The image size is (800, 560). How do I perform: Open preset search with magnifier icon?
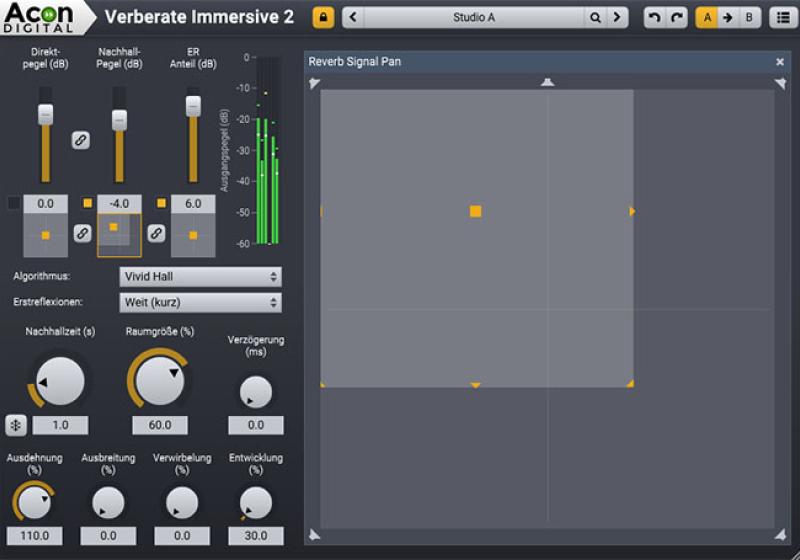point(595,17)
